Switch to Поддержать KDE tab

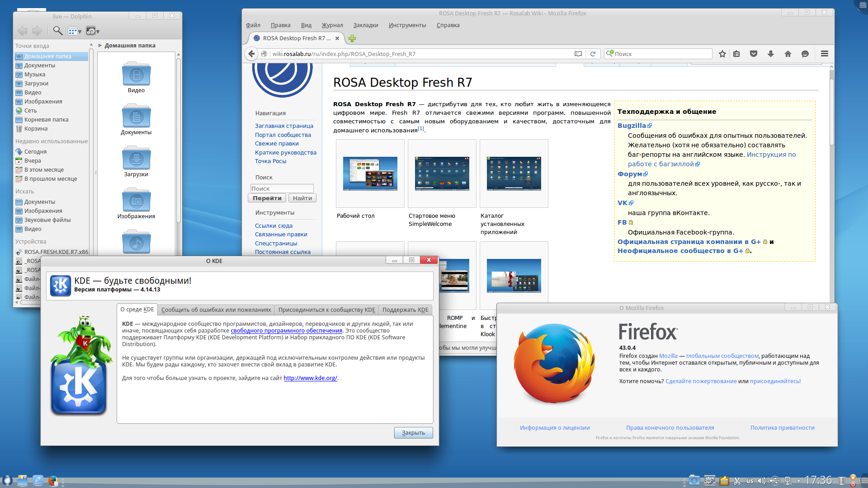pos(405,310)
